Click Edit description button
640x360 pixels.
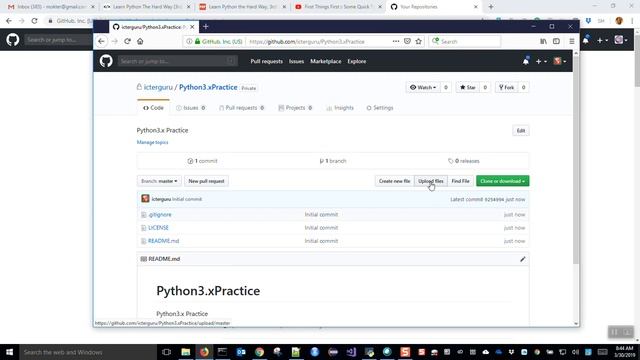521,131
